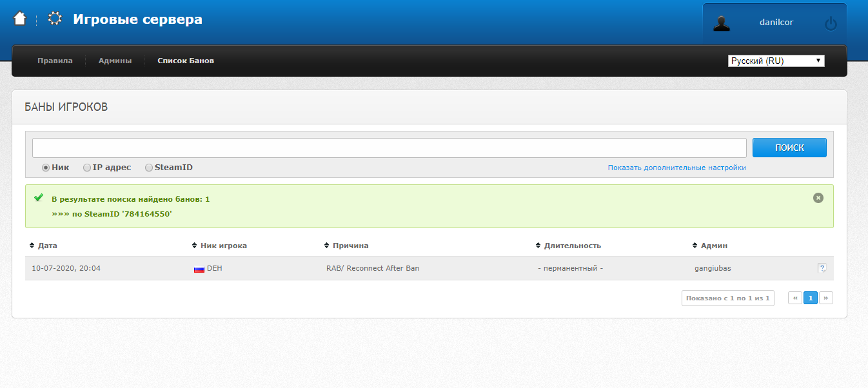Click the Игровые сервера title

click(x=137, y=19)
